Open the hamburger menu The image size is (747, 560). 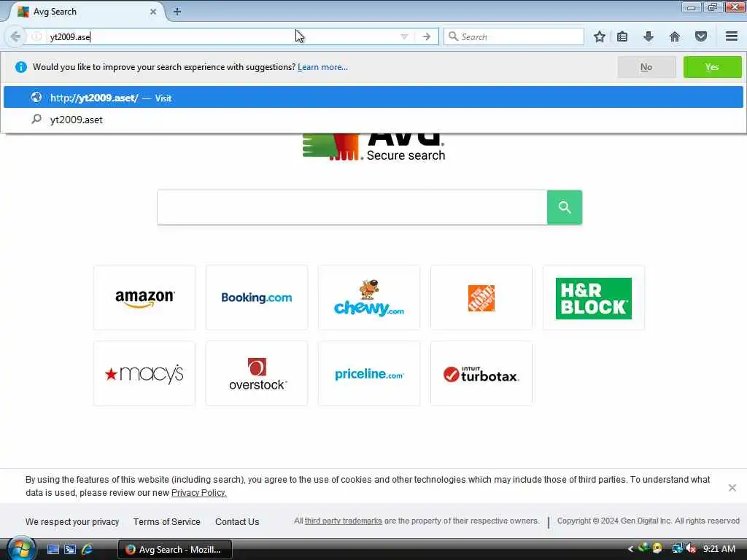(732, 36)
